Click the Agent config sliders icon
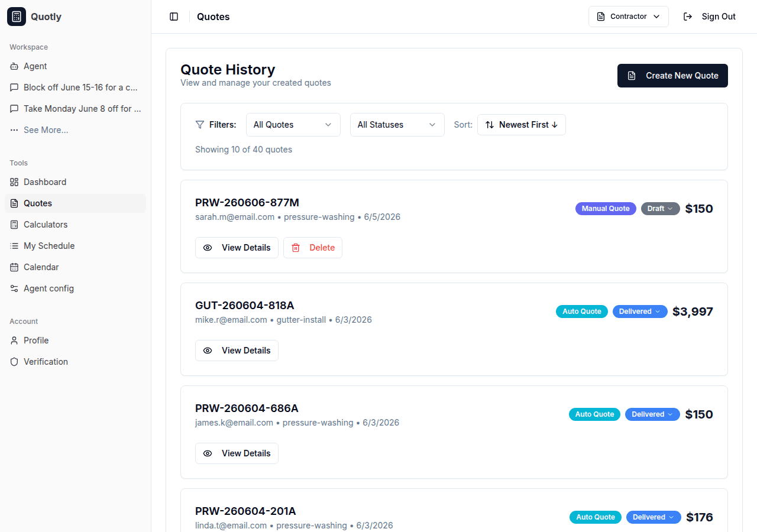Viewport: 757px width, 532px height. tap(14, 288)
